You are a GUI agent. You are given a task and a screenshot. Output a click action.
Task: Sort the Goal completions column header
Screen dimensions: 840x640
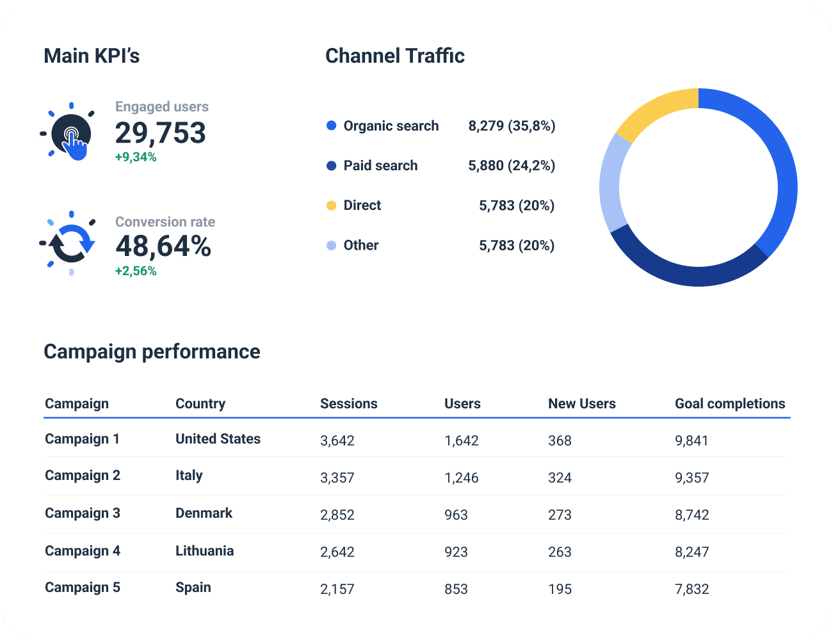[730, 403]
